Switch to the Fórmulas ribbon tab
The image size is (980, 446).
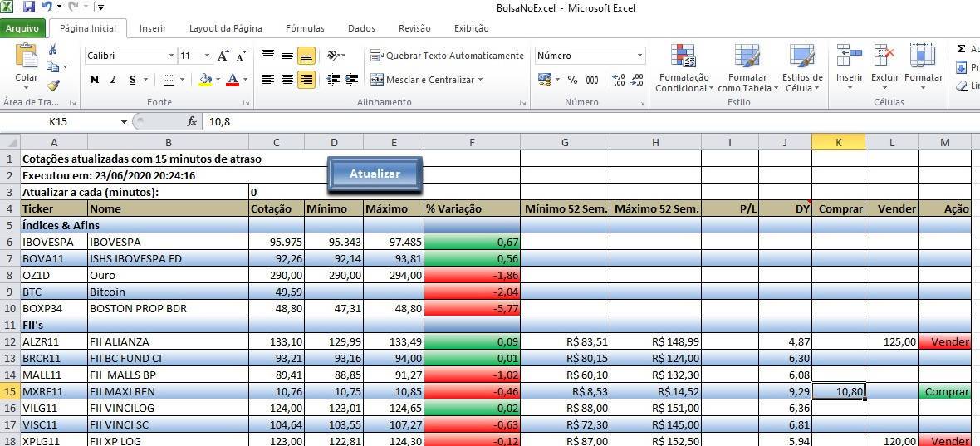coord(305,28)
